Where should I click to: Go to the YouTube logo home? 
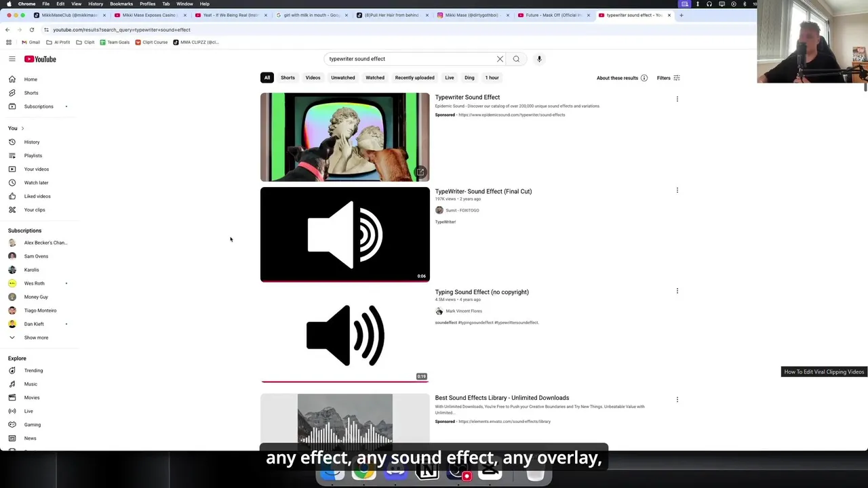tap(40, 59)
